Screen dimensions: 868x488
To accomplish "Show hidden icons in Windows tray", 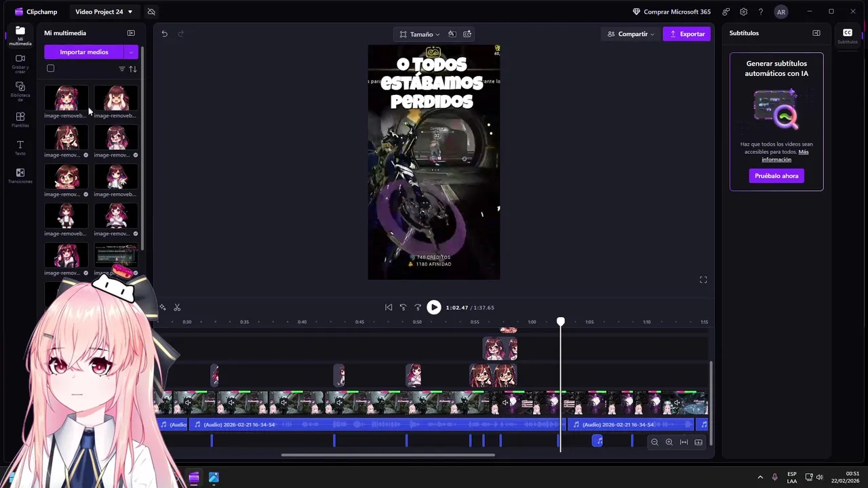I will pos(760,477).
